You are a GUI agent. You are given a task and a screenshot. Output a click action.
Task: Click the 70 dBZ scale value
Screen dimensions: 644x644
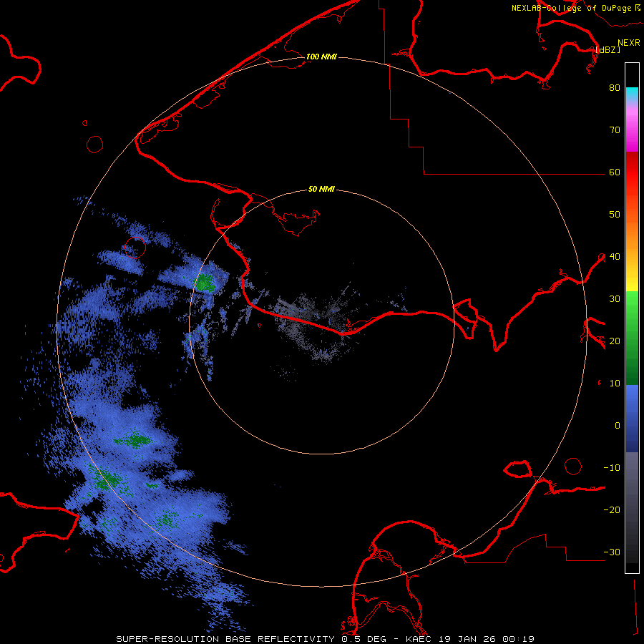pyautogui.click(x=615, y=130)
